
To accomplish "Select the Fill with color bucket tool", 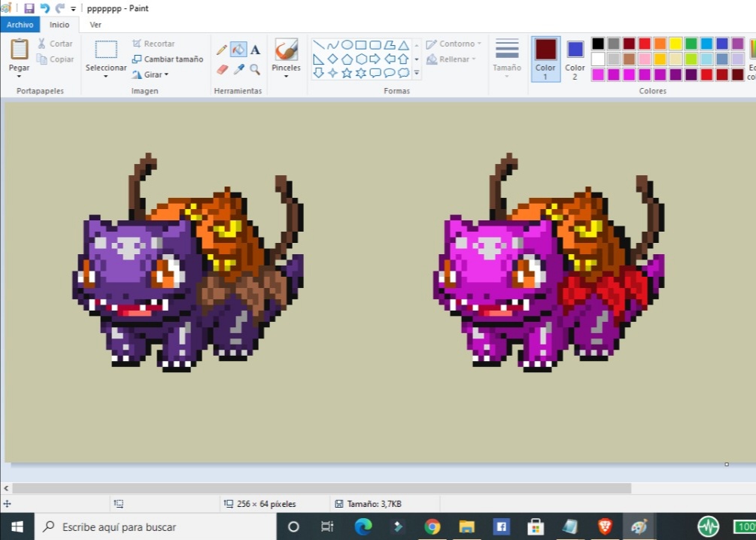I will 238,50.
